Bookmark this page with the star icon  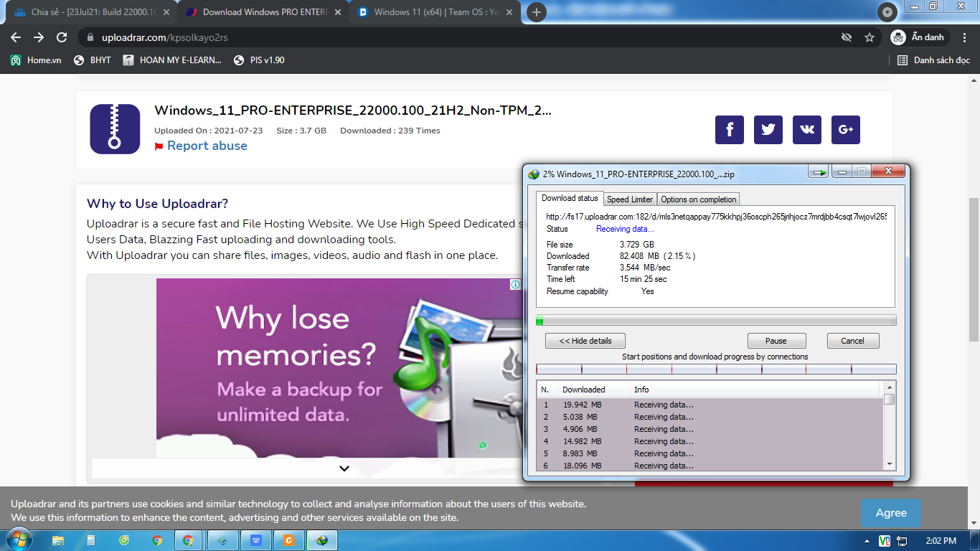pos(870,37)
